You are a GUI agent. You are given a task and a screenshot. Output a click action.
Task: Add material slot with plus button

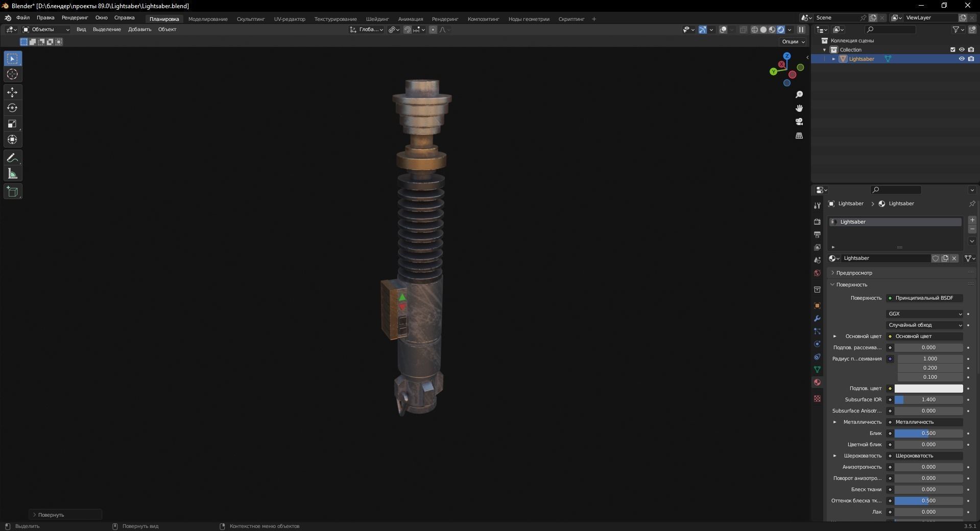(x=972, y=220)
